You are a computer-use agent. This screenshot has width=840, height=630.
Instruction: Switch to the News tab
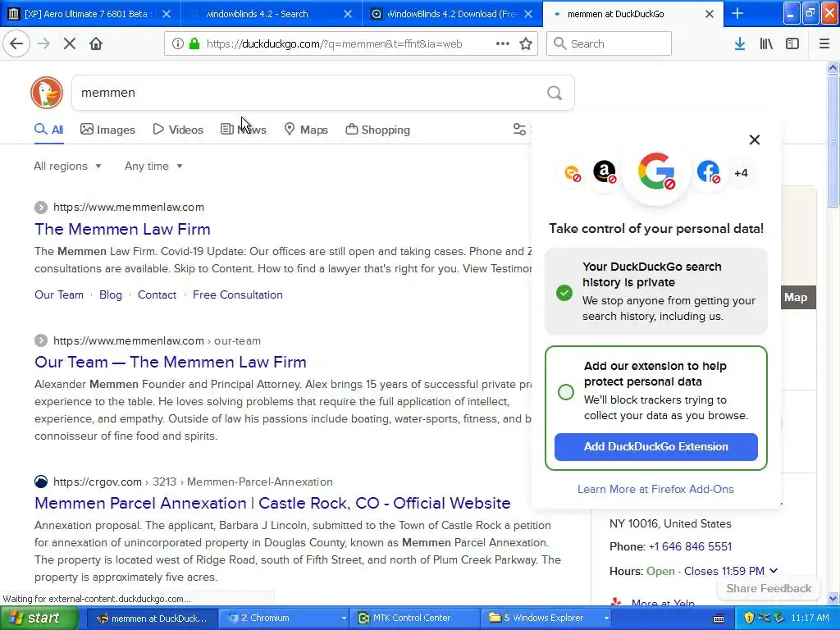click(244, 130)
